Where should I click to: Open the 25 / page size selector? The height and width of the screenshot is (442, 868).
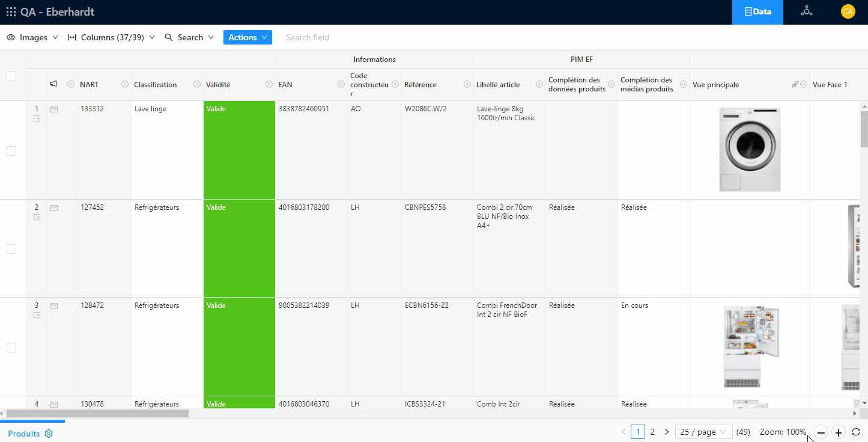click(703, 432)
